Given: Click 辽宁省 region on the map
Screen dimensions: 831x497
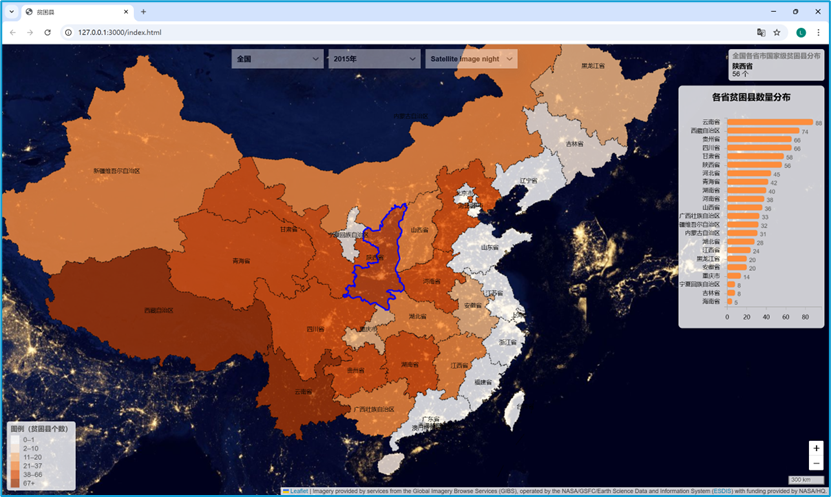Looking at the screenshot, I should point(528,181).
